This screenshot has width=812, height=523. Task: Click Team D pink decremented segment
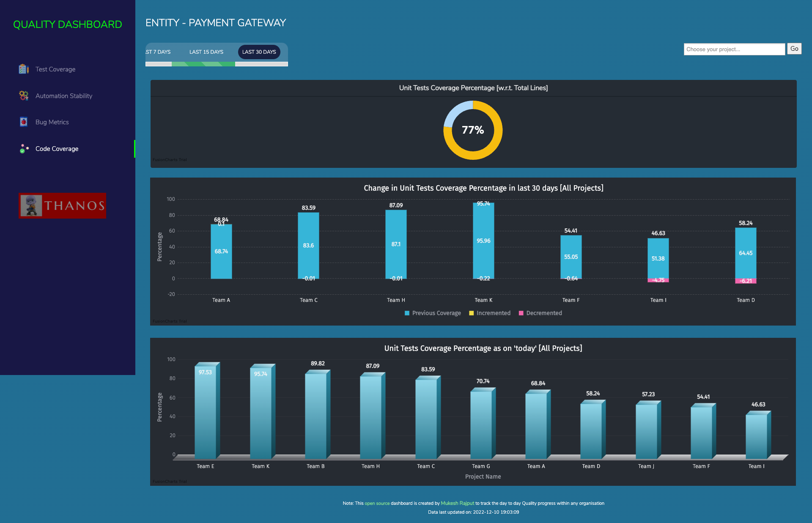tap(746, 281)
